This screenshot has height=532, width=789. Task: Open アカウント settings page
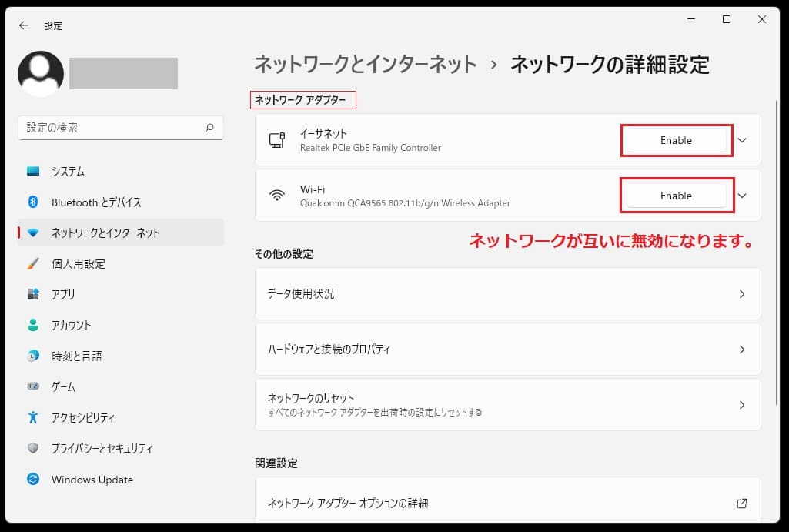pos(121,325)
